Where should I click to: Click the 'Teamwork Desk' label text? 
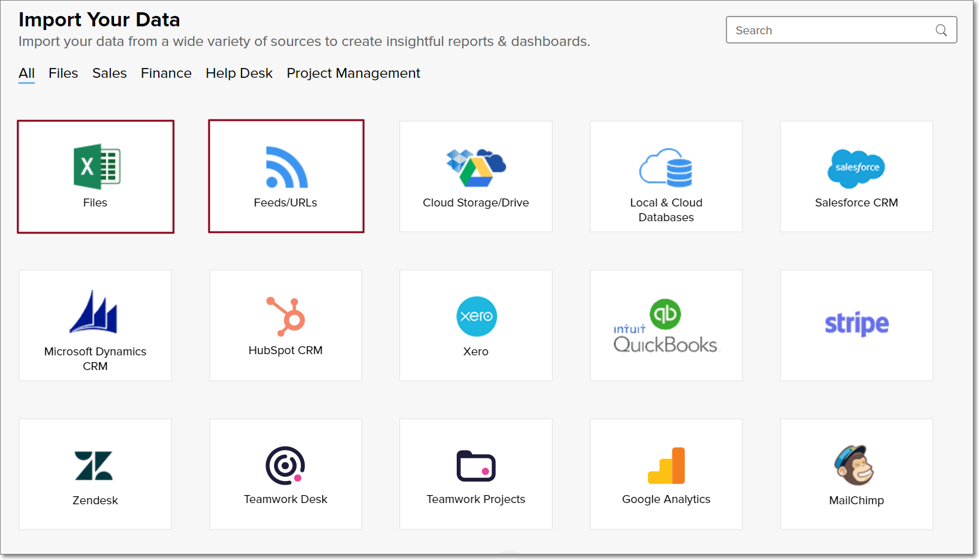tap(286, 499)
